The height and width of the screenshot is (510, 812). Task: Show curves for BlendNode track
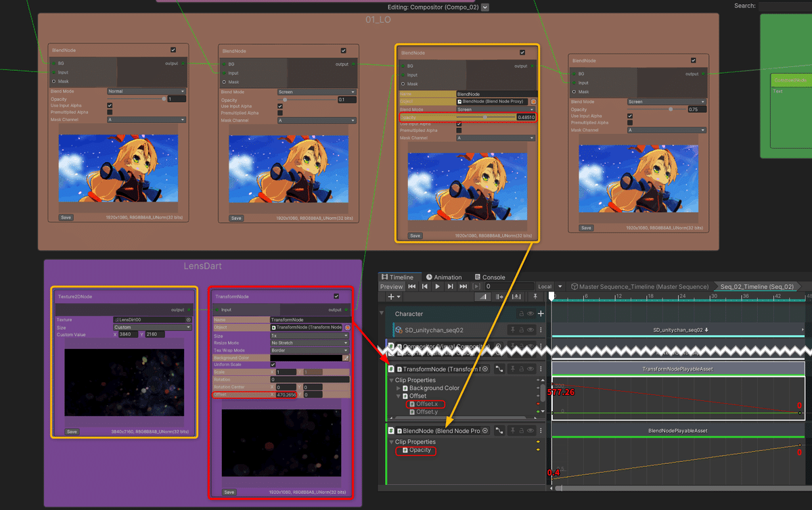[x=499, y=430]
